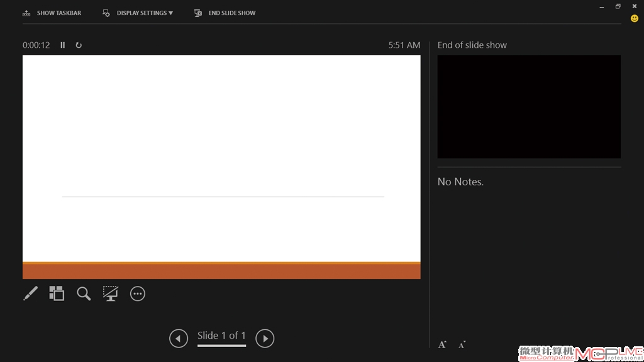
Task: Activate the zoom into slide magnifier
Action: point(84,293)
